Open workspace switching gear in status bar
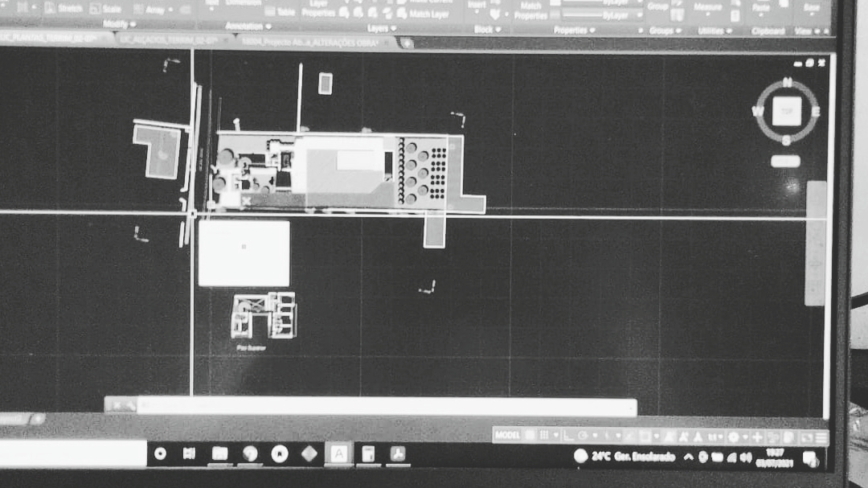 [734, 437]
